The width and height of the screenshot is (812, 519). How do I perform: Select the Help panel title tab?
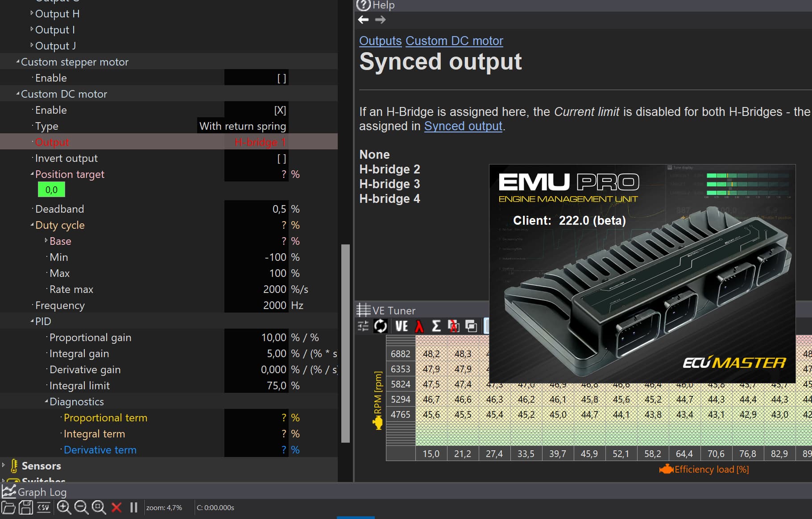384,5
